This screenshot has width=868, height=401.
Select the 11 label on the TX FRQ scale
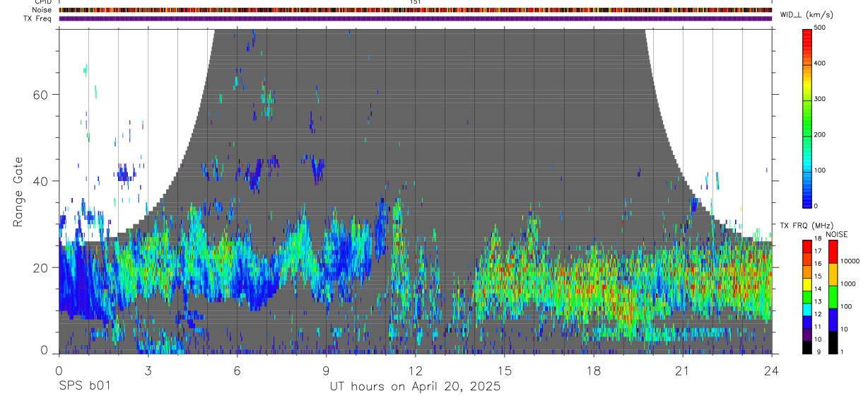pyautogui.click(x=819, y=327)
